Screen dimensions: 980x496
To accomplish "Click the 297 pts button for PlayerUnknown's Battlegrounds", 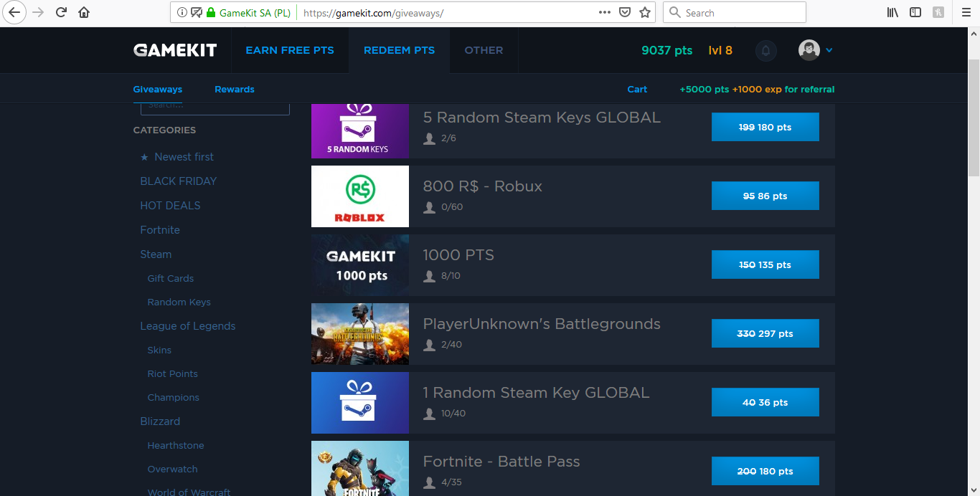I will click(765, 333).
